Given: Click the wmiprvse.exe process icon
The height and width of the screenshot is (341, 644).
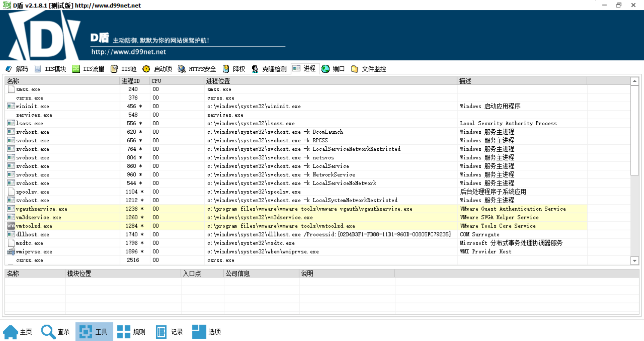Looking at the screenshot, I should point(11,252).
